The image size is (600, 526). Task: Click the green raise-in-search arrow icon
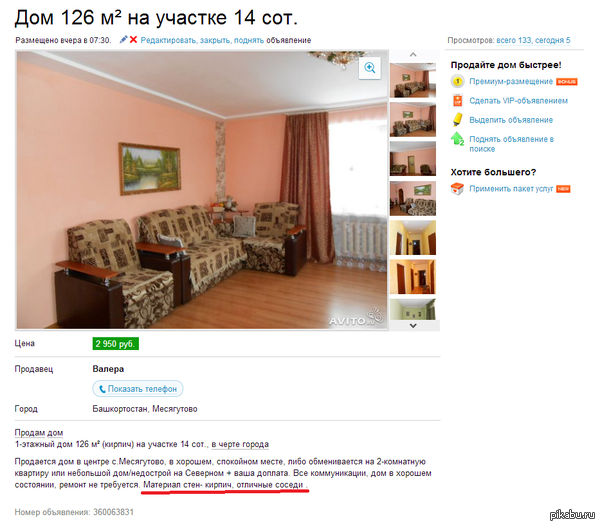pyautogui.click(x=458, y=138)
